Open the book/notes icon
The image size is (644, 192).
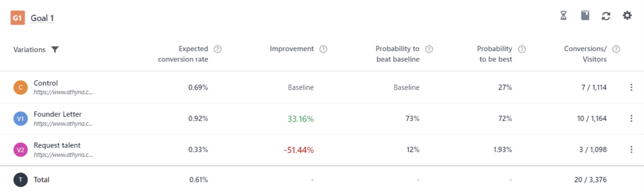tap(585, 16)
